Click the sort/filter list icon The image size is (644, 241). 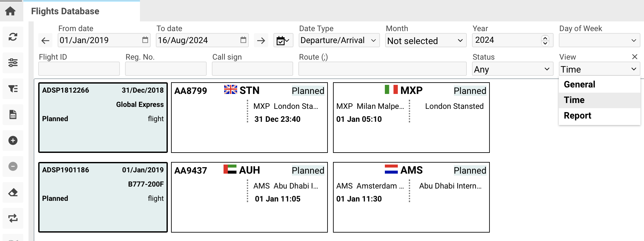point(13,88)
